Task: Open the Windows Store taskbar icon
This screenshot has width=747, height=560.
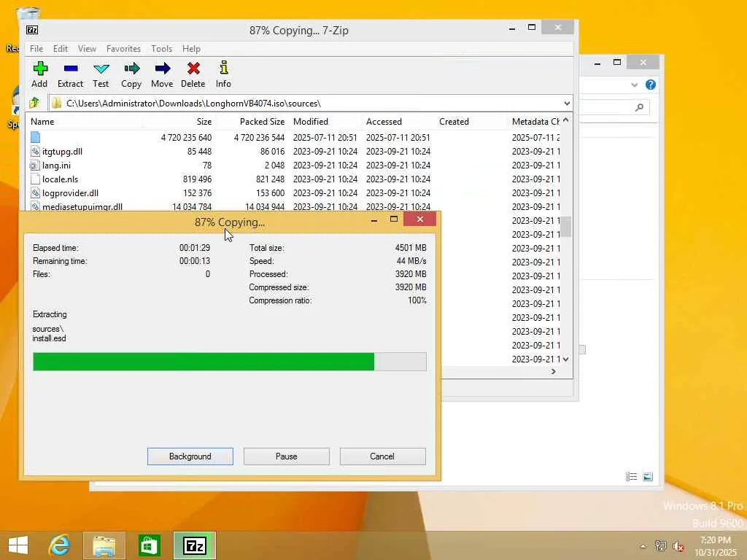Action: point(149,545)
